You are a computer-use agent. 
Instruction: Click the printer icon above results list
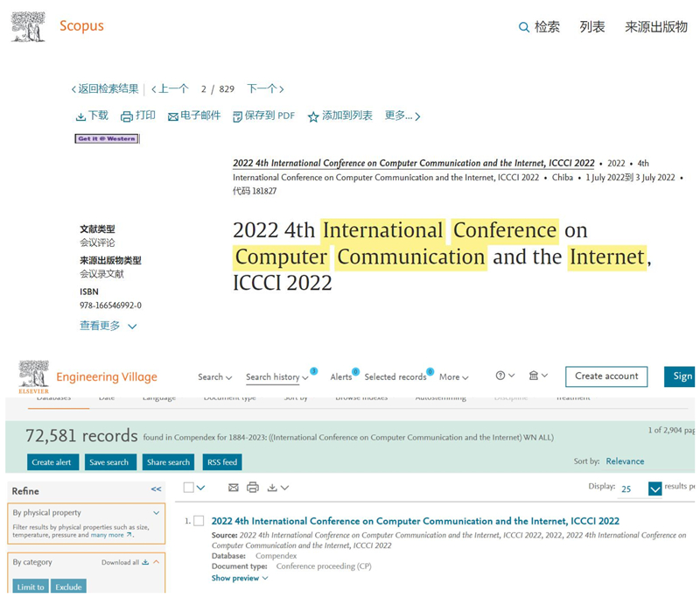click(253, 488)
